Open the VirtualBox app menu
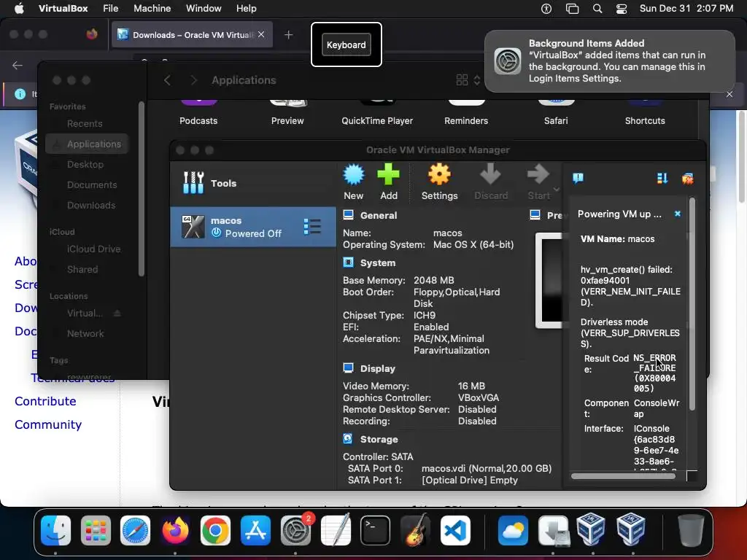Viewport: 747px width, 560px height. [x=63, y=9]
